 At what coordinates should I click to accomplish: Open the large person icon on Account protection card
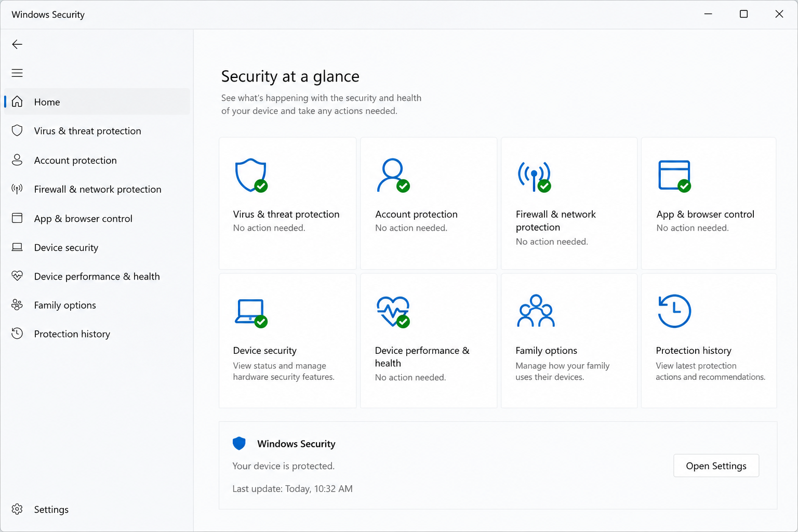pos(393,176)
